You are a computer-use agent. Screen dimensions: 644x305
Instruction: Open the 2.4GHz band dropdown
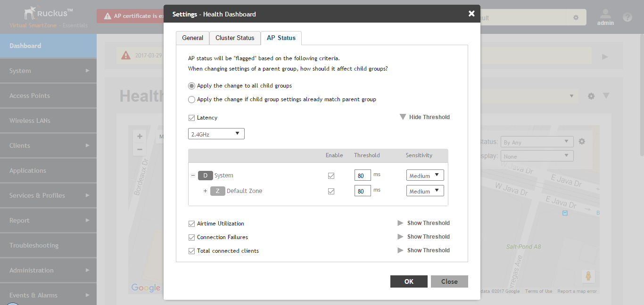tap(216, 134)
